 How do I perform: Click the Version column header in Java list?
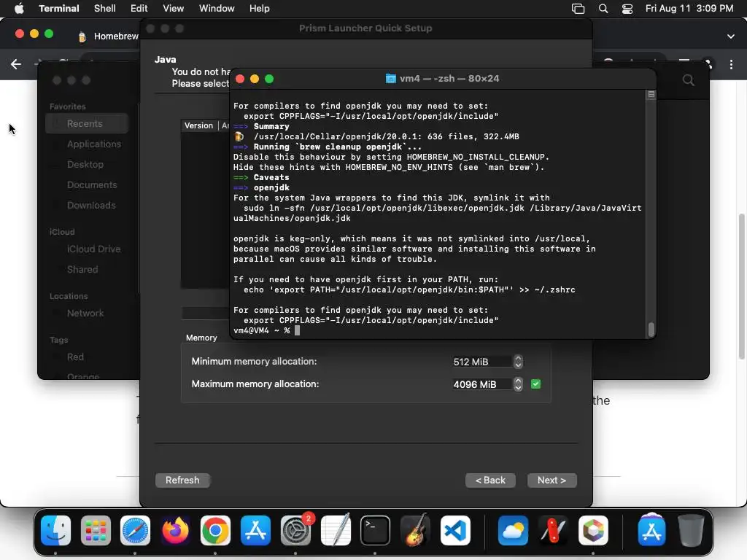(198, 125)
